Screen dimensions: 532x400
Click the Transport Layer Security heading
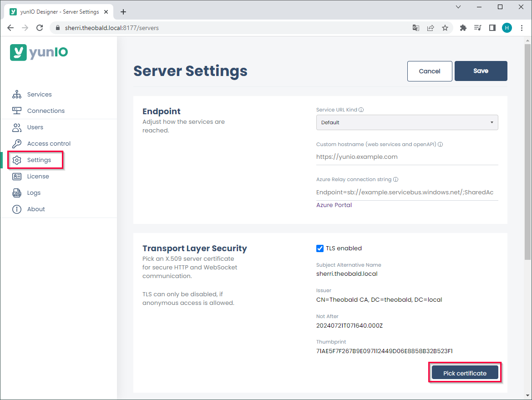coord(194,248)
